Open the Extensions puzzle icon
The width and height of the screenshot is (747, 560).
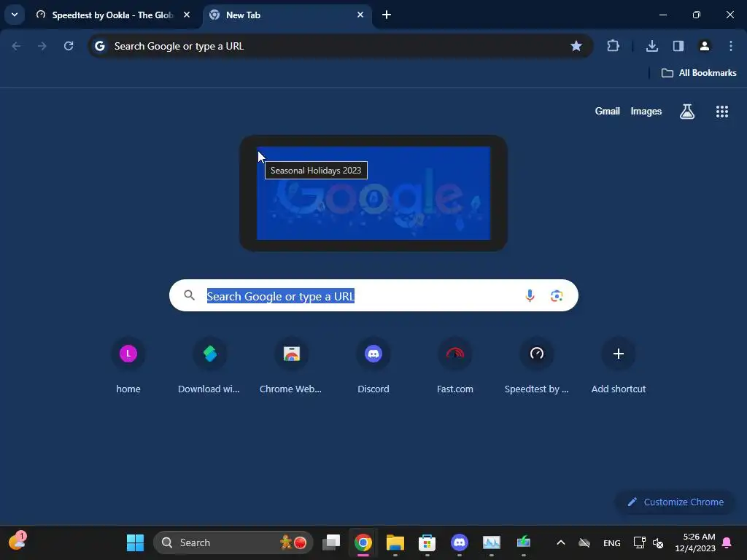coord(613,46)
